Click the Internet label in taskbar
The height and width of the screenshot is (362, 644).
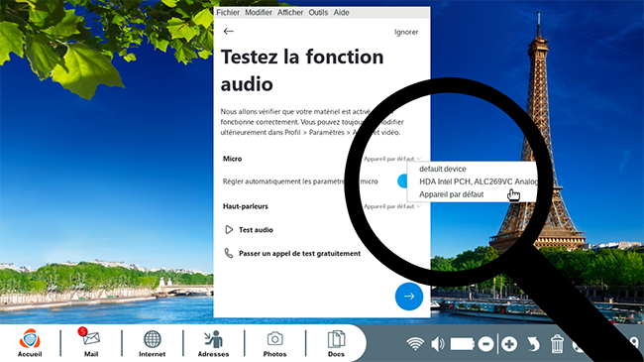pos(152,354)
